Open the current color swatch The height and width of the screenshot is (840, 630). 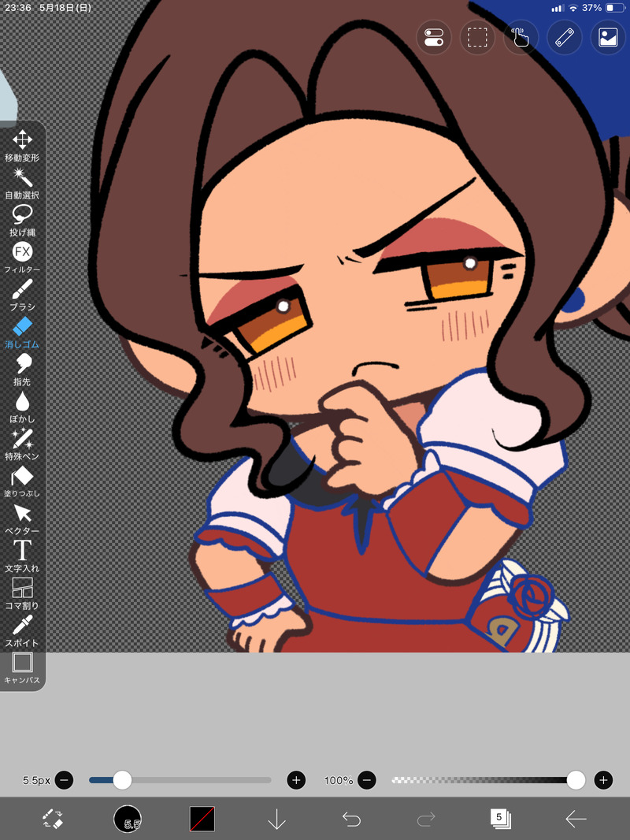pyautogui.click(x=202, y=819)
